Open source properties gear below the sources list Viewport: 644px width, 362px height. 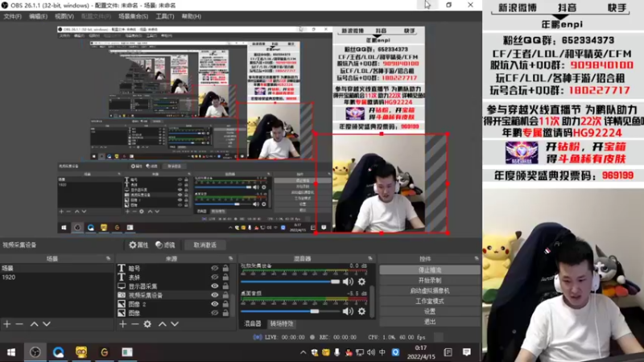147,324
